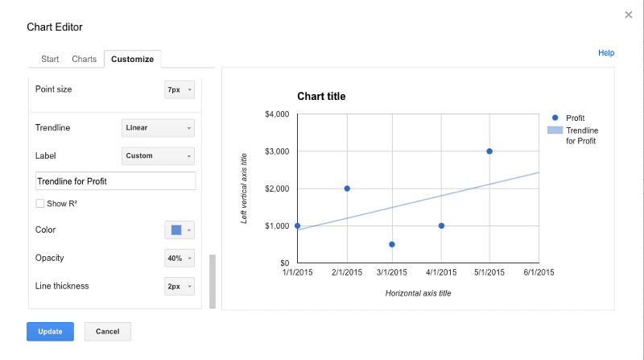This screenshot has width=644, height=360.
Task: Click the Update button
Action: pyautogui.click(x=50, y=332)
